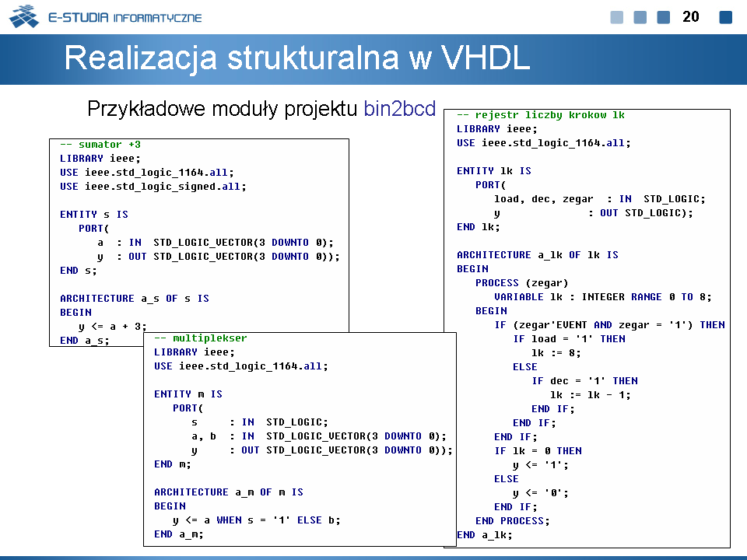The height and width of the screenshot is (560, 747).
Task: Click the comment '-- multiplekser'
Action: (x=200, y=338)
